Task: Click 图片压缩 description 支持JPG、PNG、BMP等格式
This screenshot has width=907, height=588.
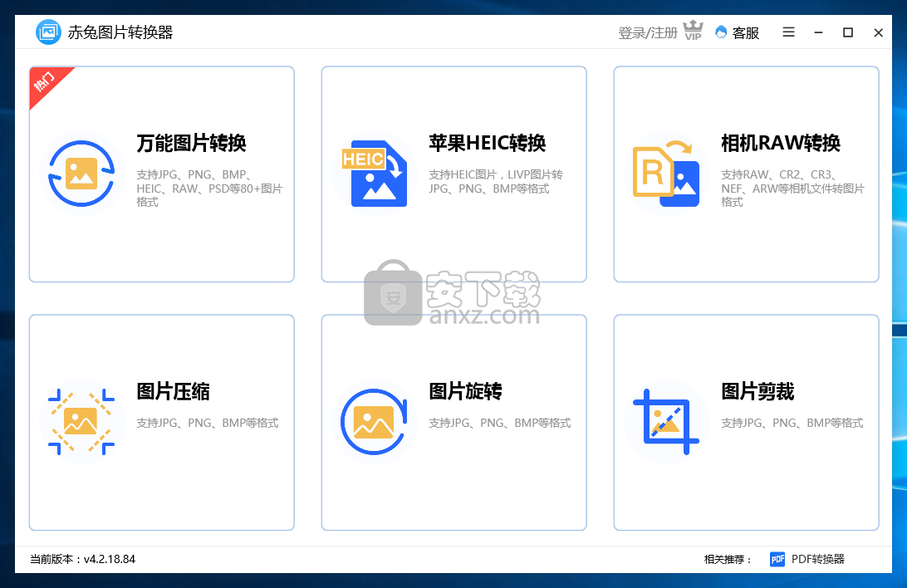Action: click(208, 424)
